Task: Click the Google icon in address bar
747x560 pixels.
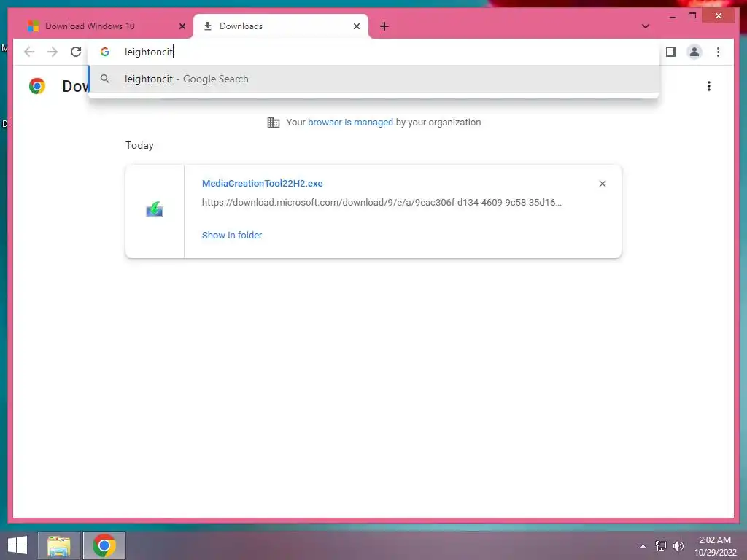Action: [105, 52]
